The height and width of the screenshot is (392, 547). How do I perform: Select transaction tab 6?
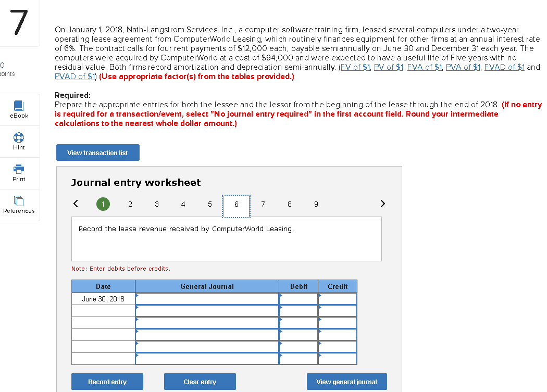[x=236, y=206]
